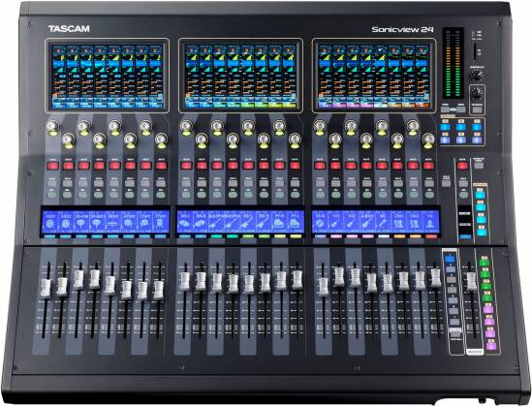The height and width of the screenshot is (407, 532).
Task: Mute channel 12 with its red MUTE key
Action: tap(233, 166)
